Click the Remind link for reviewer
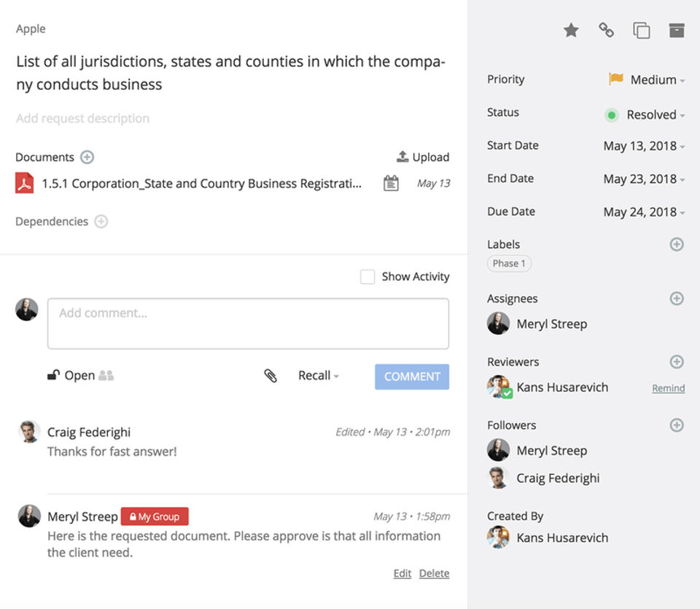 (668, 388)
